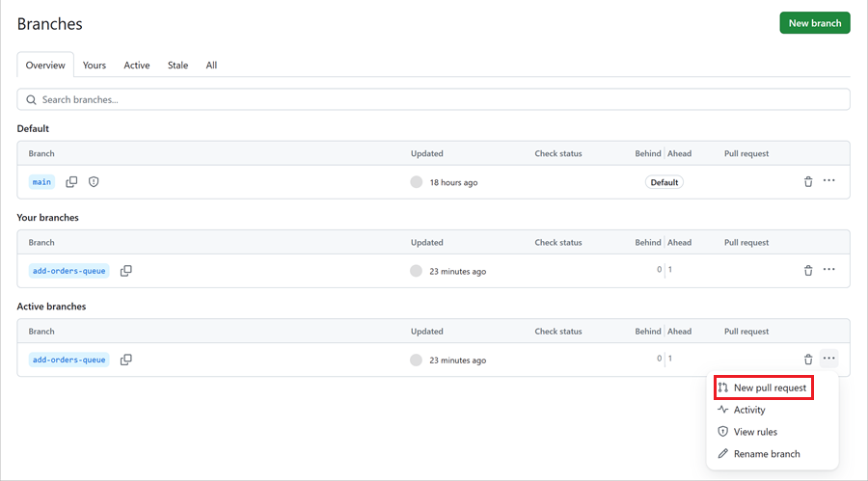Open add-orders-queue link under Active branches
This screenshot has height=481, width=868.
coord(68,360)
